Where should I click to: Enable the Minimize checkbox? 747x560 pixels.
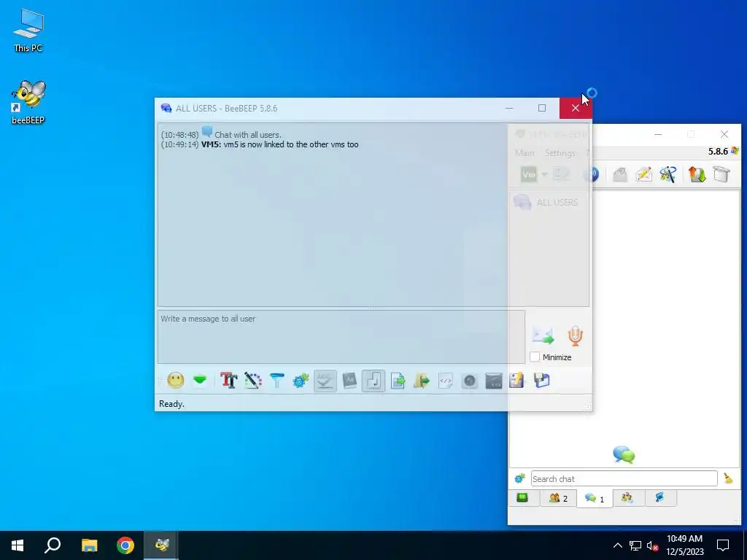535,357
